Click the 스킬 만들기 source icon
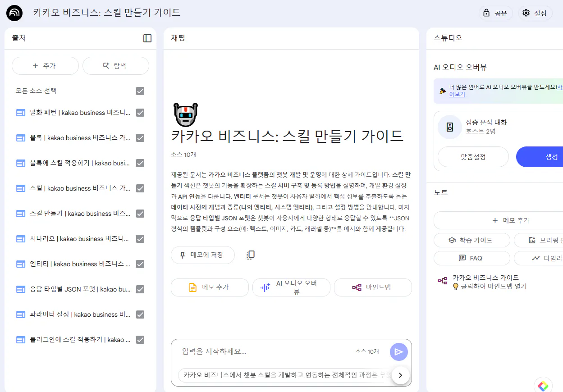This screenshot has width=563, height=392. (x=21, y=214)
